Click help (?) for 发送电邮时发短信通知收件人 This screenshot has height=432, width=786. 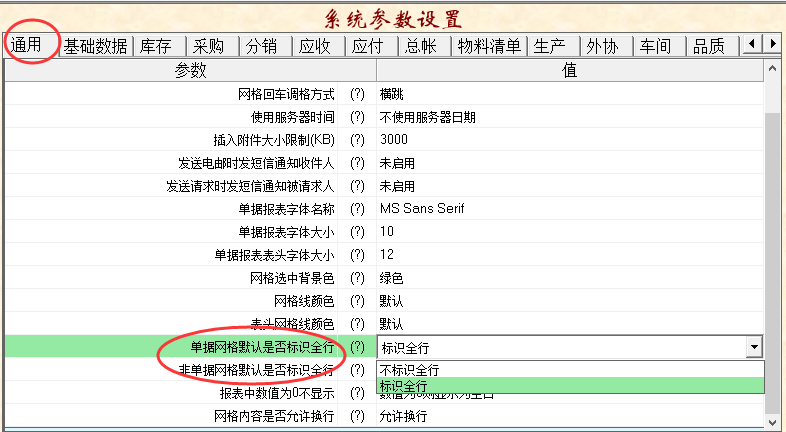357,163
